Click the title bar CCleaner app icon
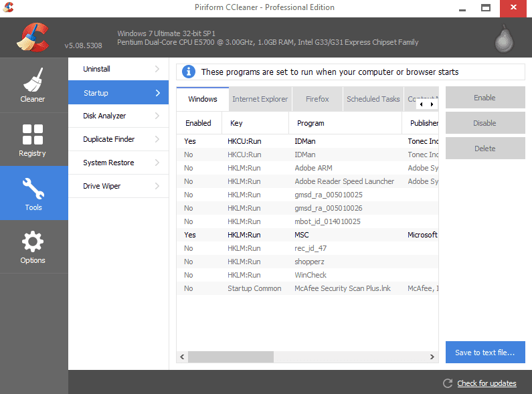 (8, 7)
